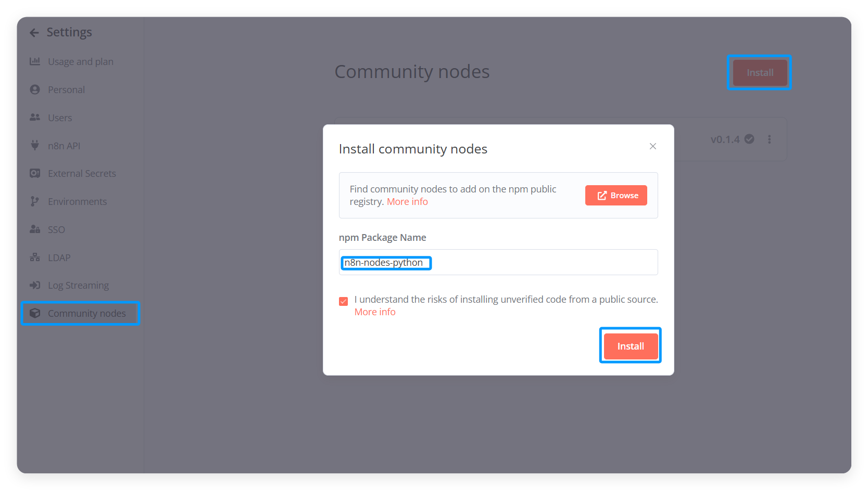Image resolution: width=868 pixels, height=490 pixels.
Task: Click the Log Streaming arrow icon
Action: point(35,285)
